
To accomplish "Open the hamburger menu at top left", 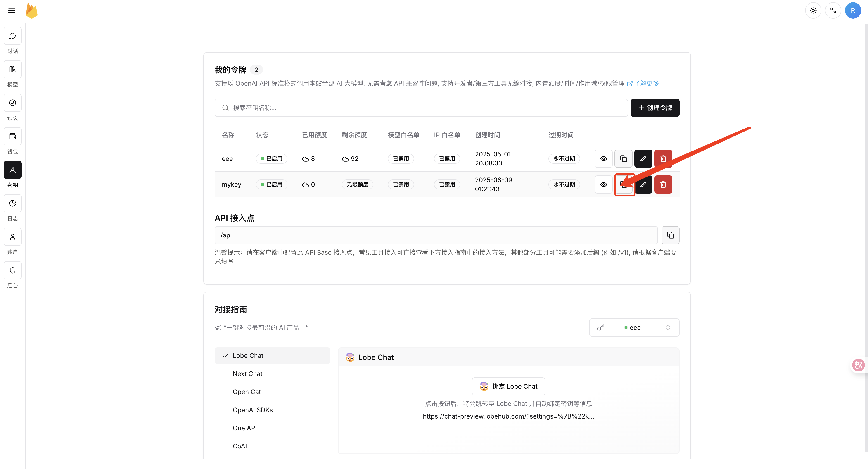I will tap(12, 10).
